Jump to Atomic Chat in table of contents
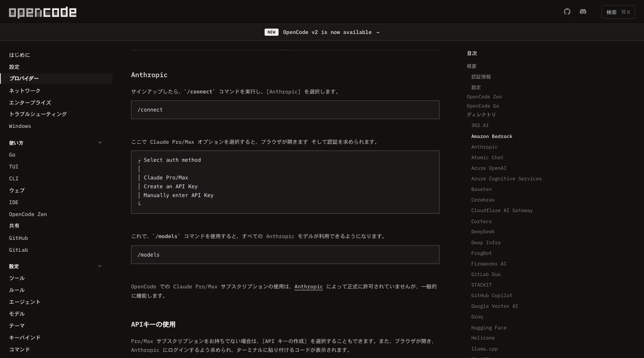The width and height of the screenshot is (644, 358). coord(487,157)
